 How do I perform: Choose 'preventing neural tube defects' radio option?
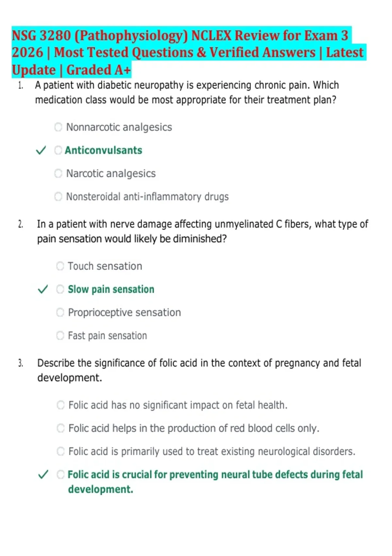tap(61, 475)
